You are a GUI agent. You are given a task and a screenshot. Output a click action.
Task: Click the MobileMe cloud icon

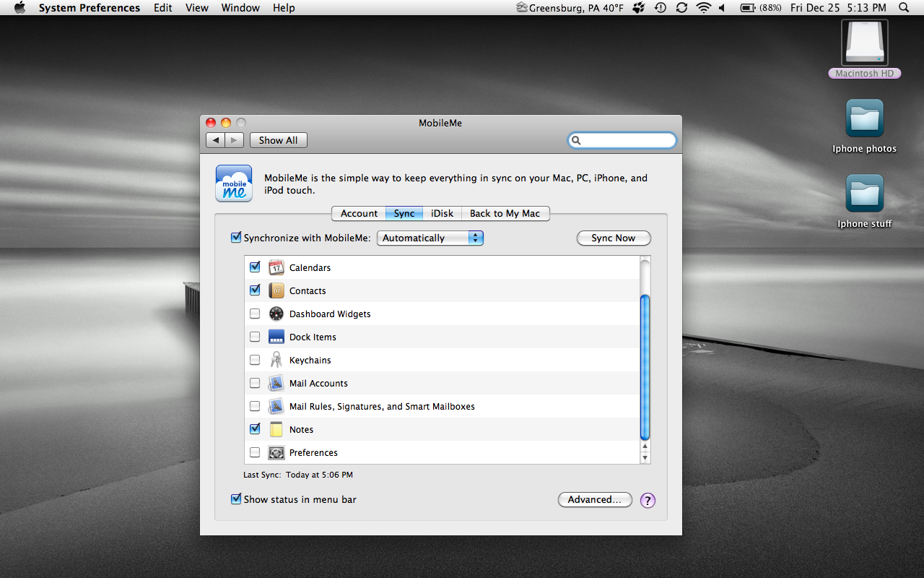point(234,184)
